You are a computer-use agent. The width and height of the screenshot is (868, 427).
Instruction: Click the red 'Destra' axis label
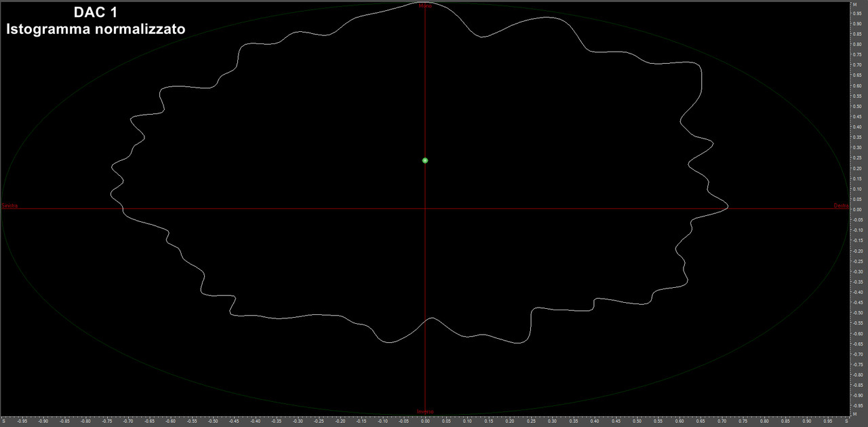coord(841,205)
